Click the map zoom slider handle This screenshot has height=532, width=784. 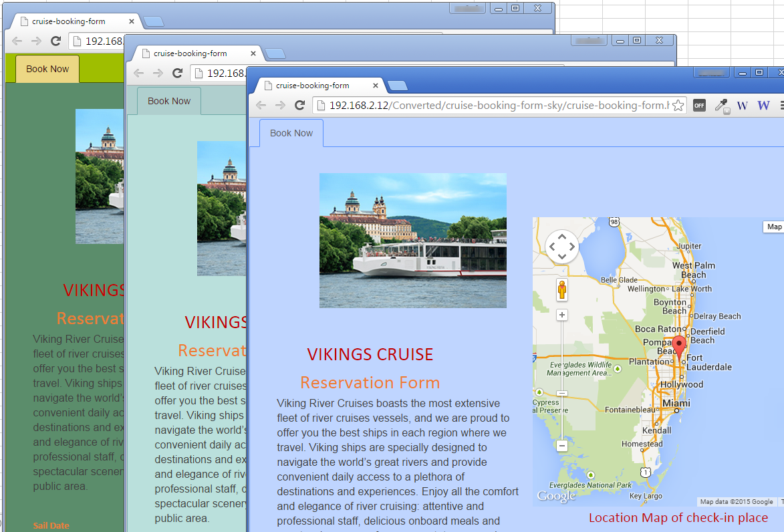[x=562, y=394]
